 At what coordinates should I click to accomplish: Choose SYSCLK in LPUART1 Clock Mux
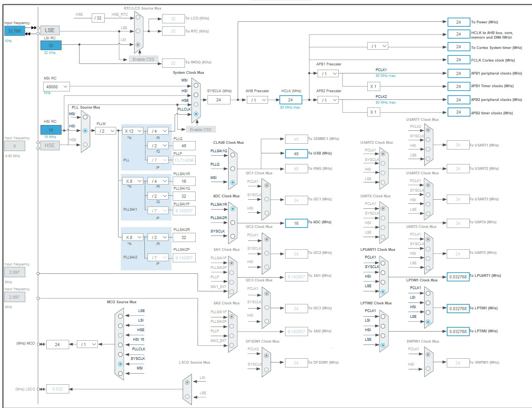click(383, 273)
